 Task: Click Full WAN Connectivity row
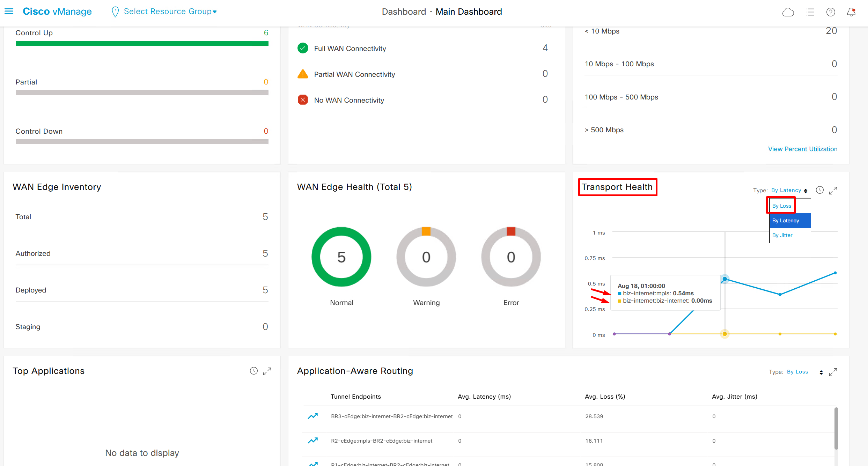[350, 49]
